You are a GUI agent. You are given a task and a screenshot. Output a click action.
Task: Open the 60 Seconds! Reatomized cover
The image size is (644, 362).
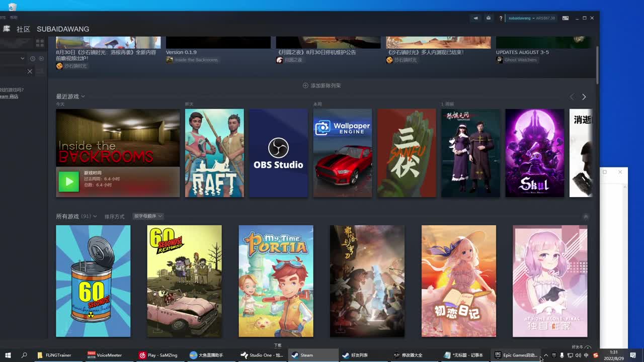[x=184, y=281]
